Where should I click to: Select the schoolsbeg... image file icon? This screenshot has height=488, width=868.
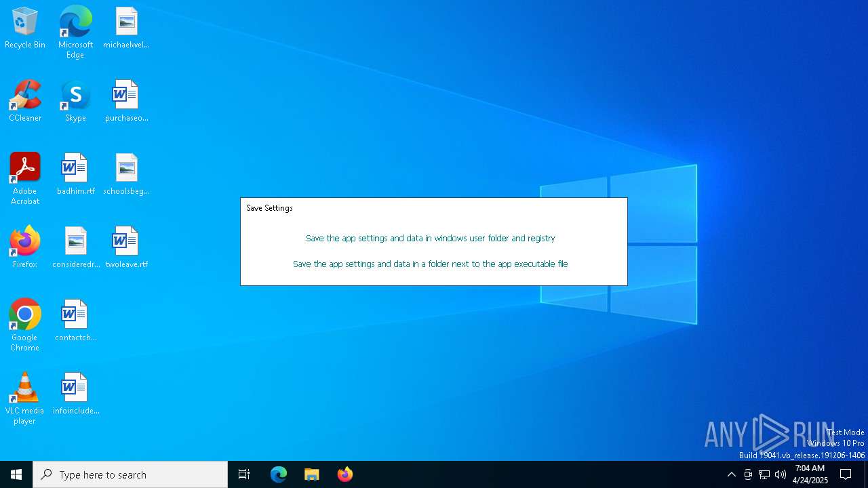tap(126, 174)
